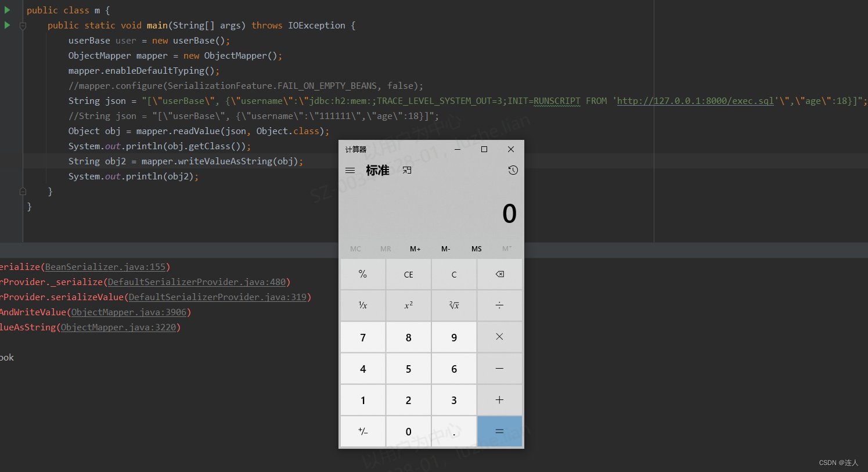Click Calculator digit 8
868x472 pixels.
click(x=409, y=337)
